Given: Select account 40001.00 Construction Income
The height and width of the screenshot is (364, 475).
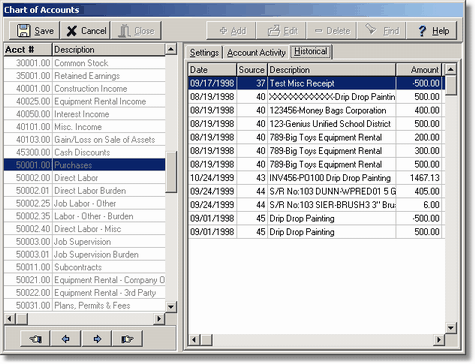Looking at the screenshot, I should click(85, 88).
